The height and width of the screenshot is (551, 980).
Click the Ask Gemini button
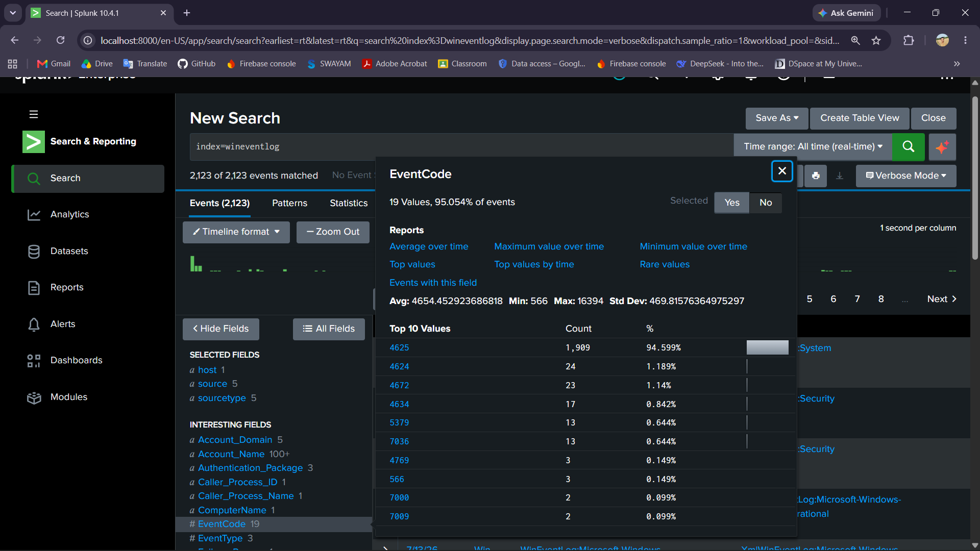tap(846, 13)
